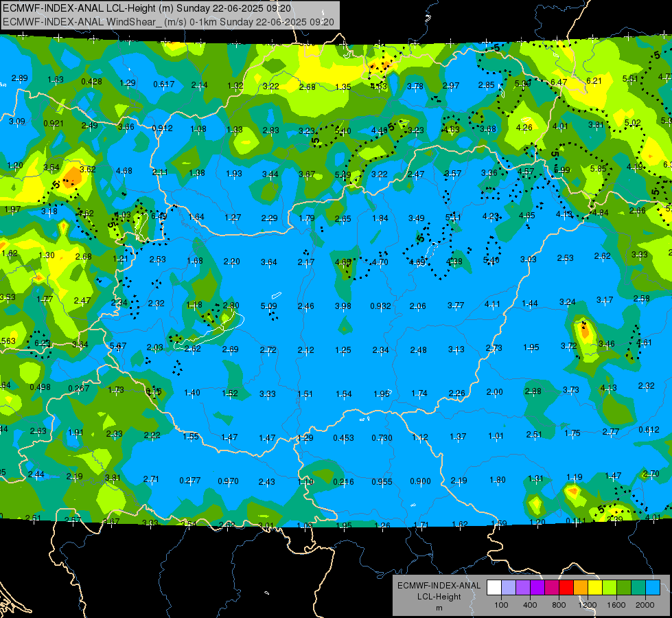Click the wind shear value '4.61'
The image size is (672, 618).
[644, 342]
